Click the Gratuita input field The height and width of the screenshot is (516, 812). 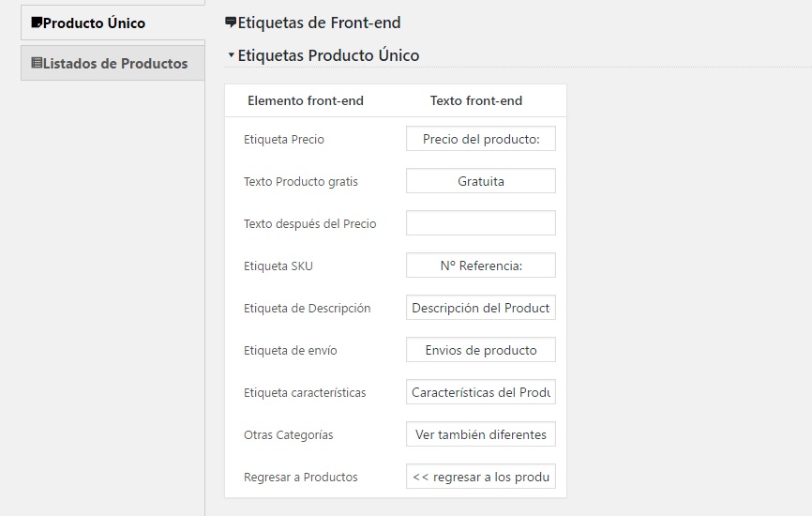point(481,181)
